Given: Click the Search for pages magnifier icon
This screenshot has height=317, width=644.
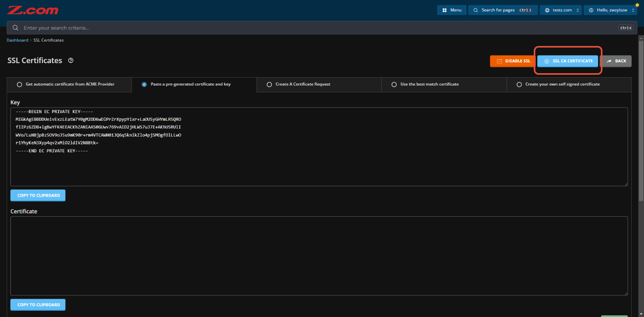Looking at the screenshot, I should [475, 10].
